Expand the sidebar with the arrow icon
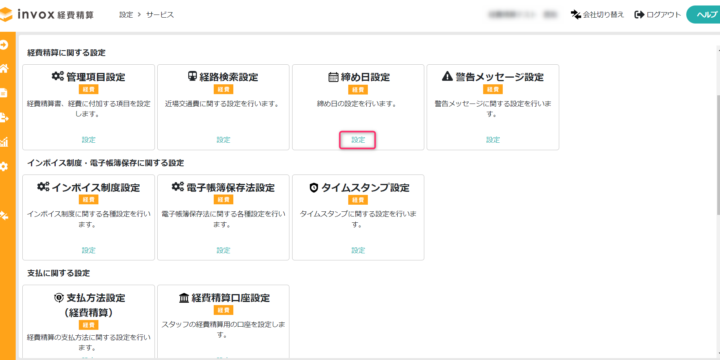Screen dimensions: 720x360 pyautogui.click(x=4, y=45)
